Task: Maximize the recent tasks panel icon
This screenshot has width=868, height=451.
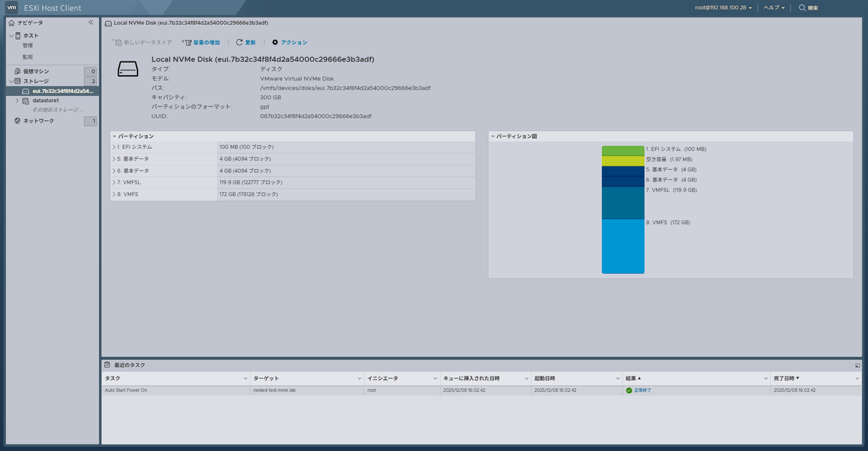Action: (x=857, y=366)
